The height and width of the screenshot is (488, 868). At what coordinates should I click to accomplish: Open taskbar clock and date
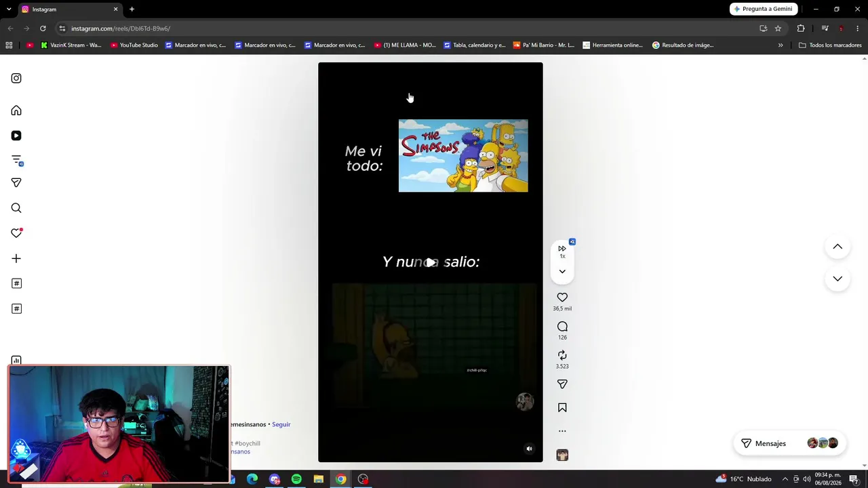(828, 479)
